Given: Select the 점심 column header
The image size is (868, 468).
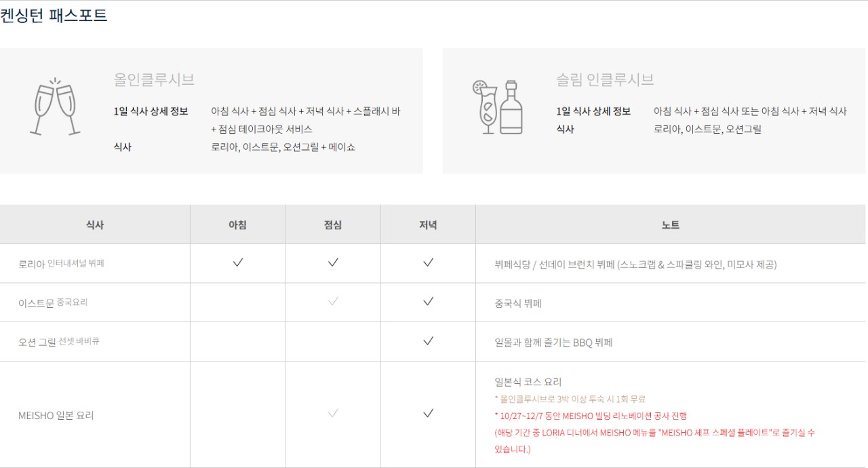Looking at the screenshot, I should [x=333, y=225].
